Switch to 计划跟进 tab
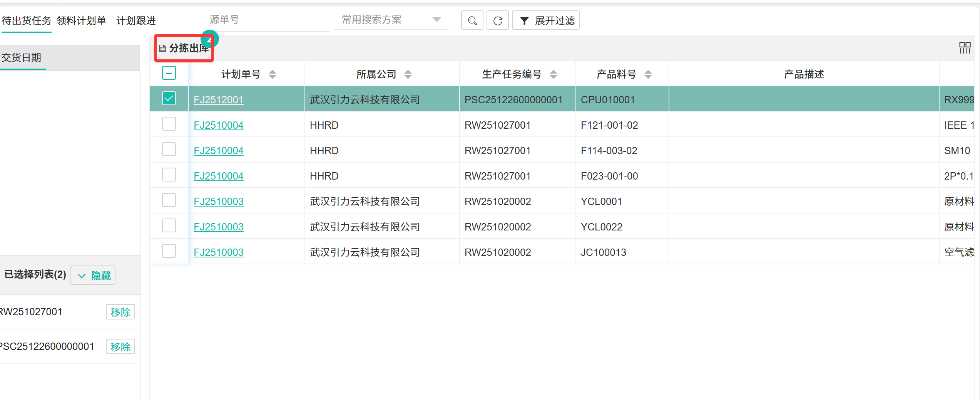The height and width of the screenshot is (400, 980). point(136,20)
